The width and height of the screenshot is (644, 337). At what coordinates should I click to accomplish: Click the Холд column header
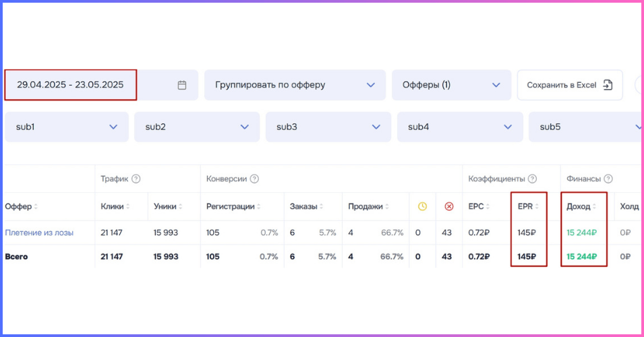click(629, 206)
